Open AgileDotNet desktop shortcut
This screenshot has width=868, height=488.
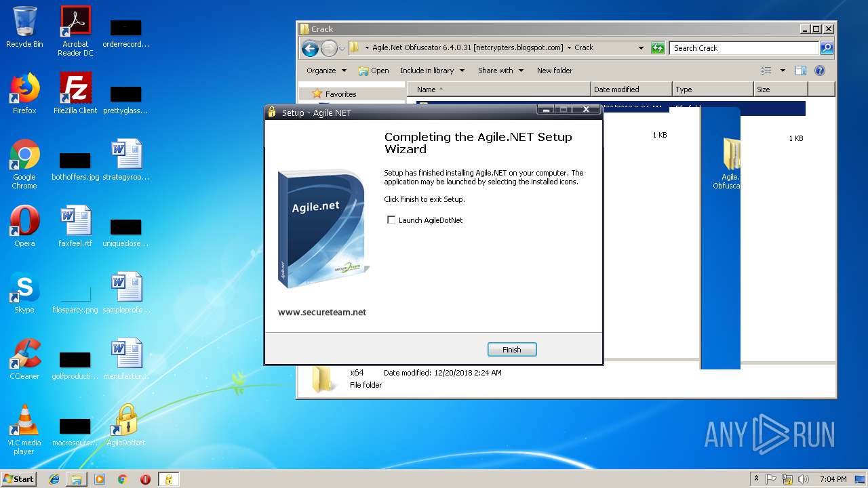click(126, 426)
